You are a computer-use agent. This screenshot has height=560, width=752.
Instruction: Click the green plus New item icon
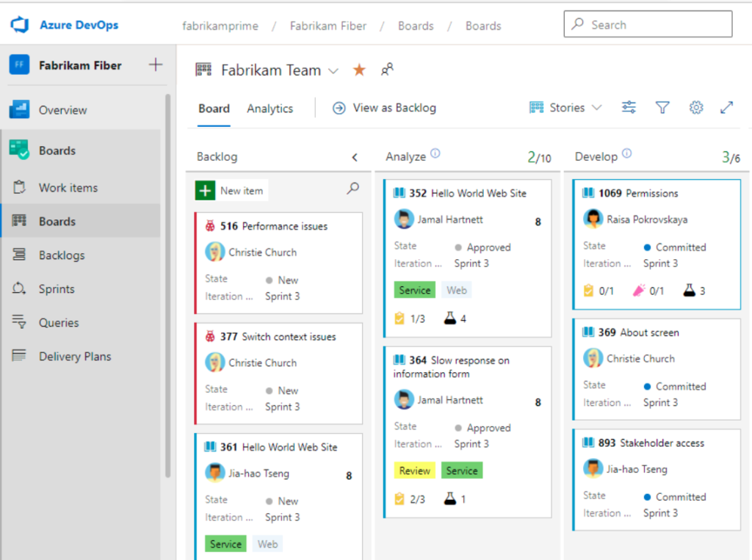click(x=206, y=190)
